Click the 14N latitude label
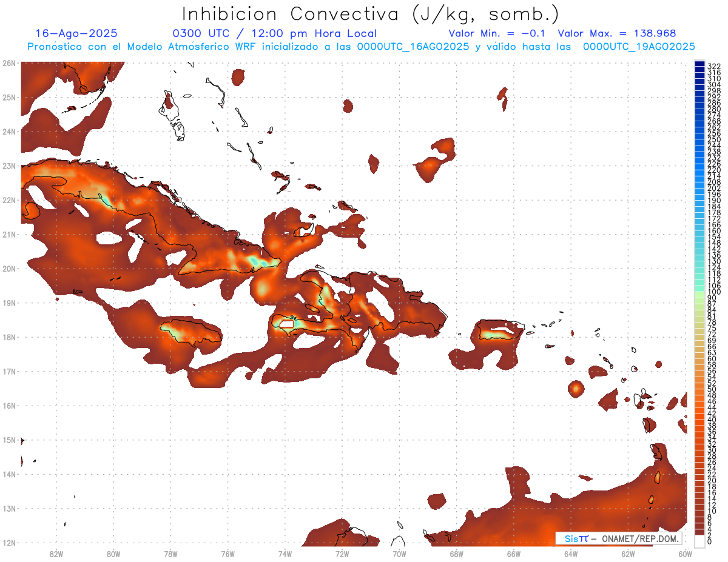The image size is (728, 562). coord(8,474)
